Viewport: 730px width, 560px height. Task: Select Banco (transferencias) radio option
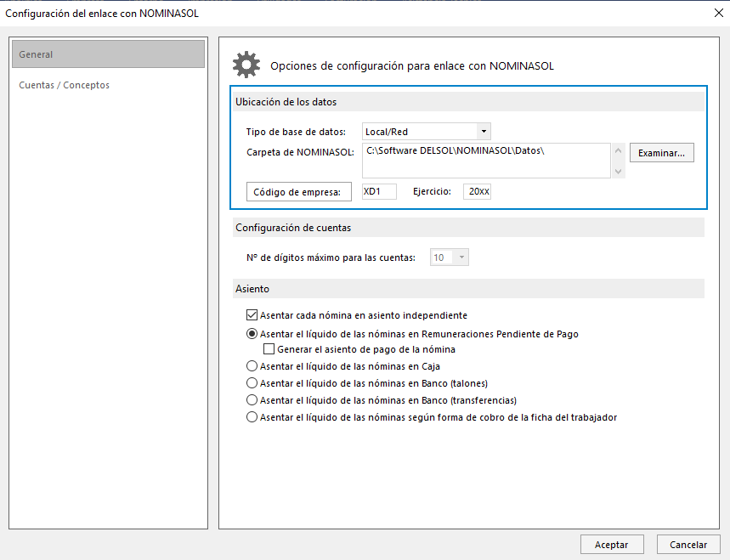(x=252, y=400)
